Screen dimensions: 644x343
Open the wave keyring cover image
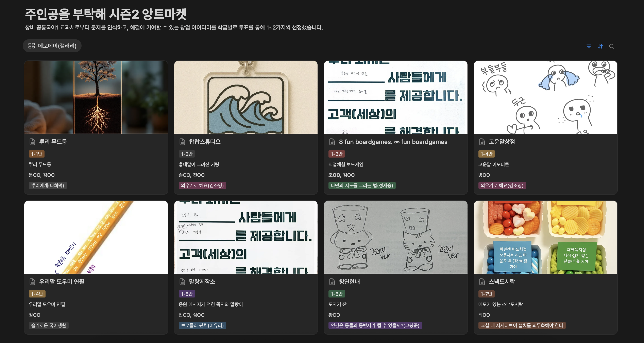pos(246,97)
